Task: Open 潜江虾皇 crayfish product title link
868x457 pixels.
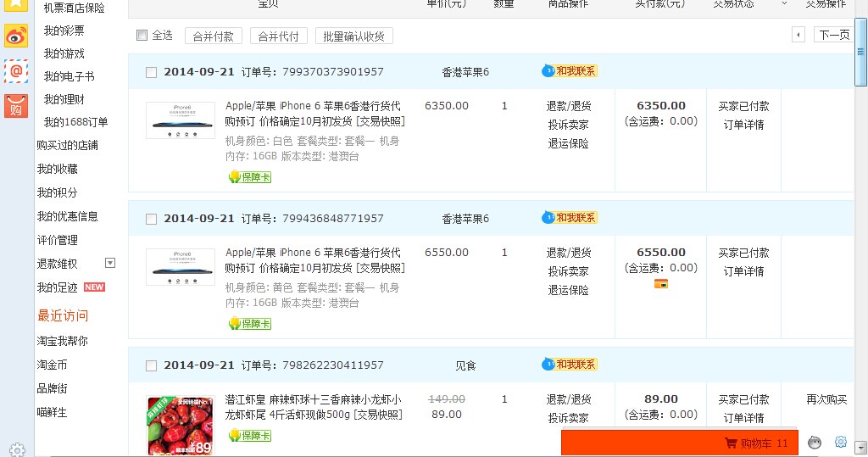Action: pos(314,407)
